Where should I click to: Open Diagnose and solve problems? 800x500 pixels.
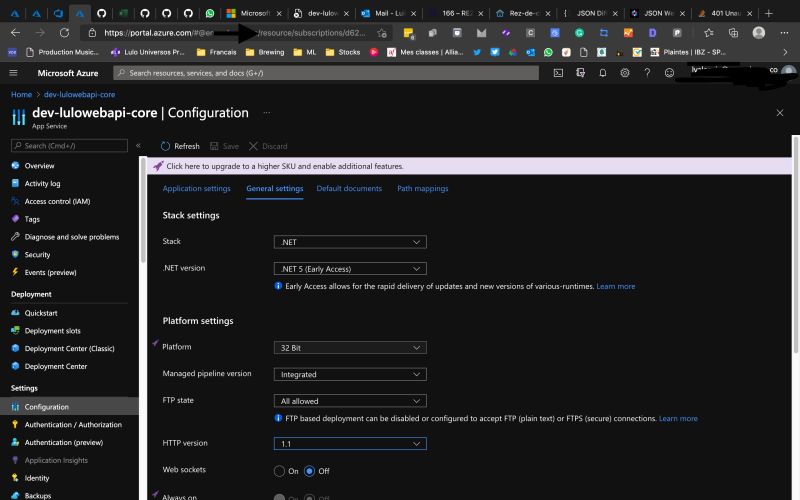[x=71, y=237]
